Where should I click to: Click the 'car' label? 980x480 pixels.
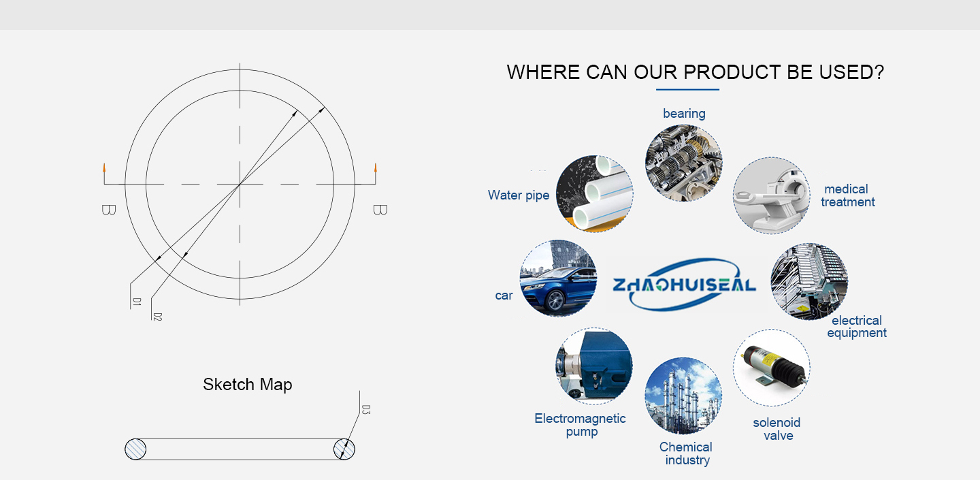tap(504, 295)
